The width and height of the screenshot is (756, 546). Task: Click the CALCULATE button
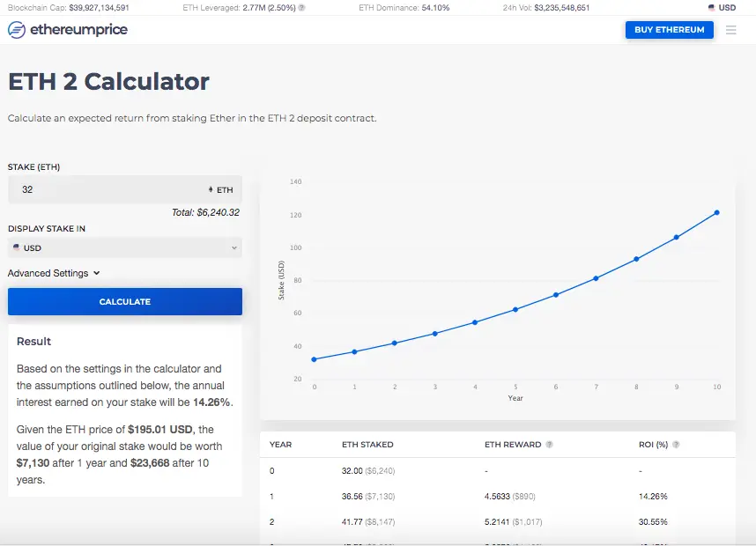(125, 302)
